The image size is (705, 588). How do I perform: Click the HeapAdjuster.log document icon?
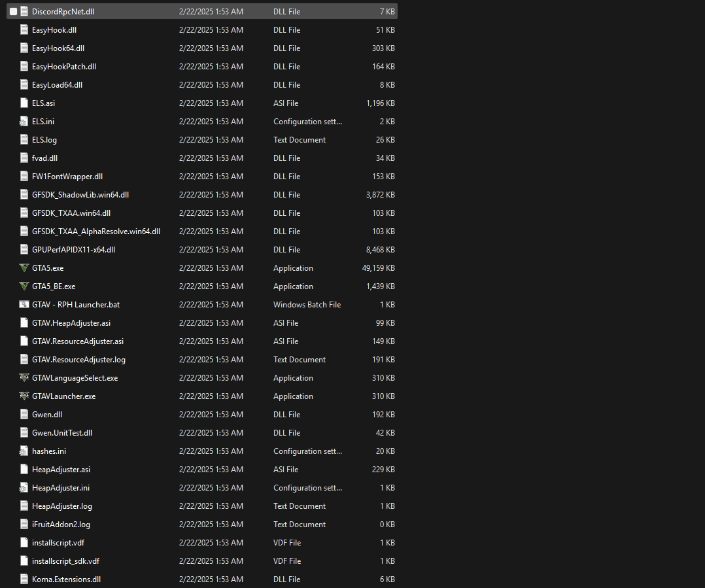[x=24, y=506]
